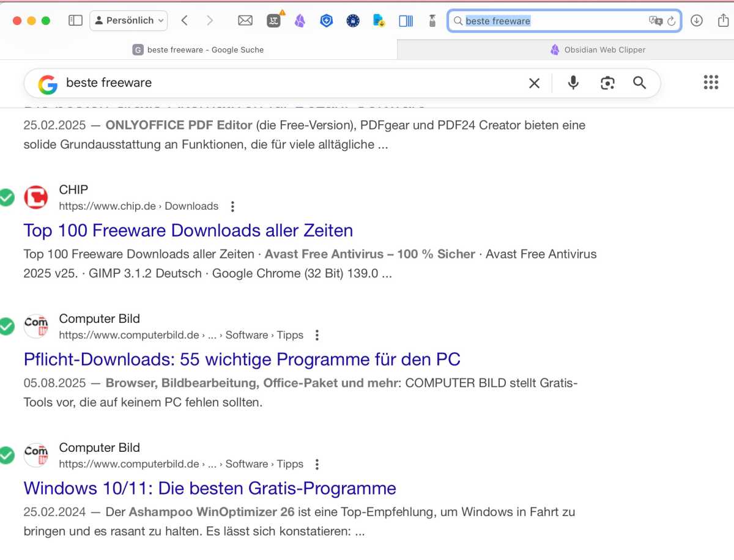Screen dimensions: 734x560
Task: Click the translate icon in address bar
Action: tap(655, 21)
